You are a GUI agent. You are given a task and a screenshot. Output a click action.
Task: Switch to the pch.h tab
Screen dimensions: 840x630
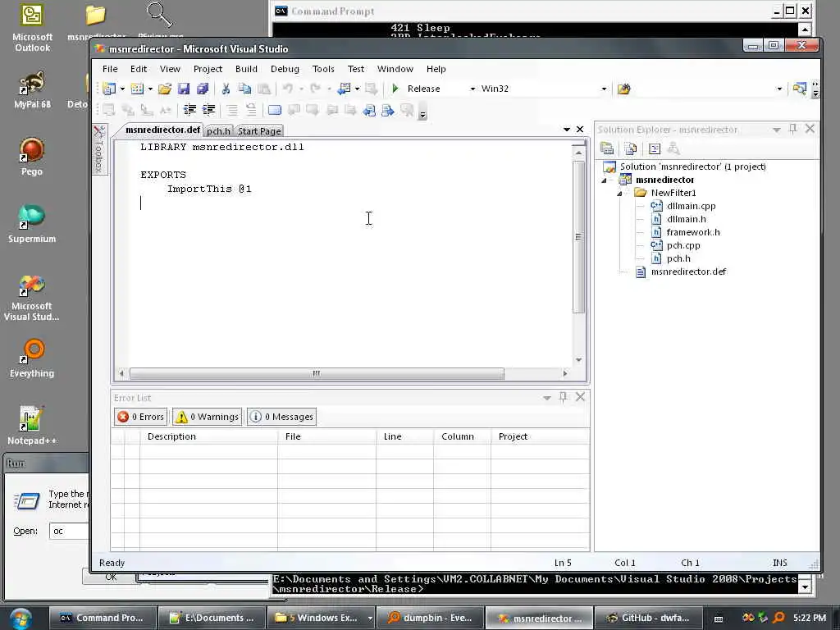tap(218, 131)
